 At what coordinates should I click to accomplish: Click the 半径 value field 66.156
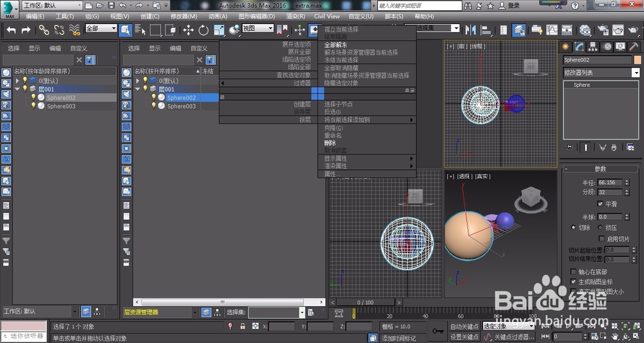611,182
